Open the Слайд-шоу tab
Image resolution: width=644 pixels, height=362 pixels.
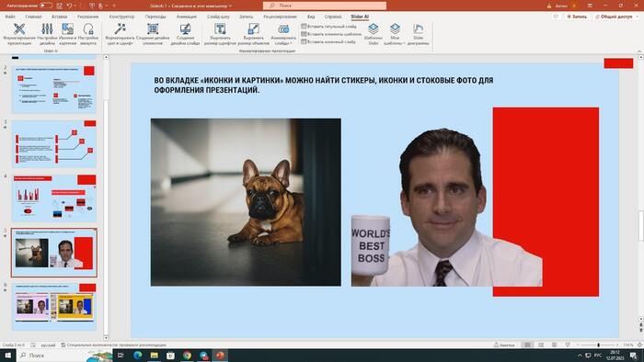tap(218, 17)
